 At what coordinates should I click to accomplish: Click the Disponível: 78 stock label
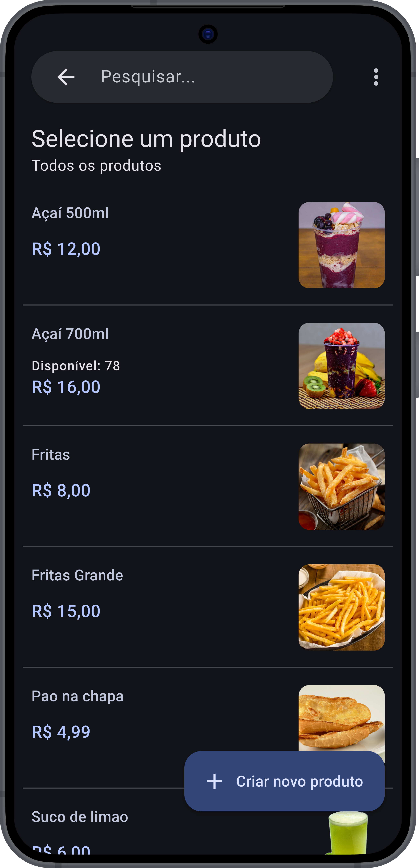coord(76,366)
